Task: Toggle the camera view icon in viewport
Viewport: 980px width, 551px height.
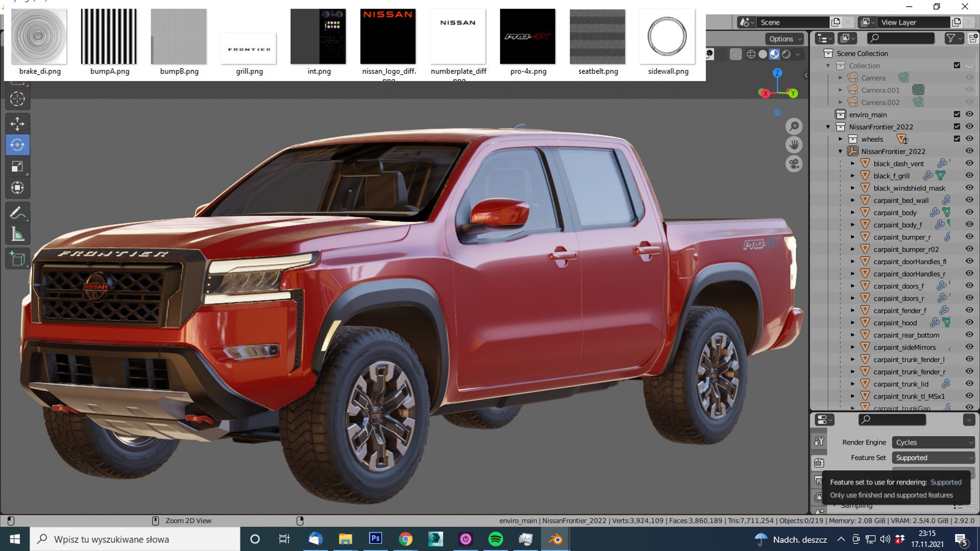Action: coord(794,164)
